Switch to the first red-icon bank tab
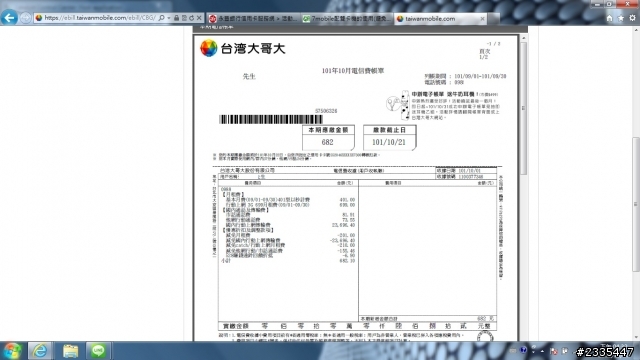640x360 pixels. click(253, 19)
